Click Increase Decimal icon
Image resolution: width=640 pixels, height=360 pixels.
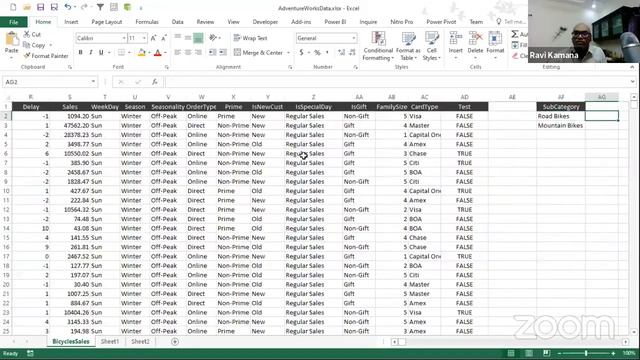pos(342,53)
